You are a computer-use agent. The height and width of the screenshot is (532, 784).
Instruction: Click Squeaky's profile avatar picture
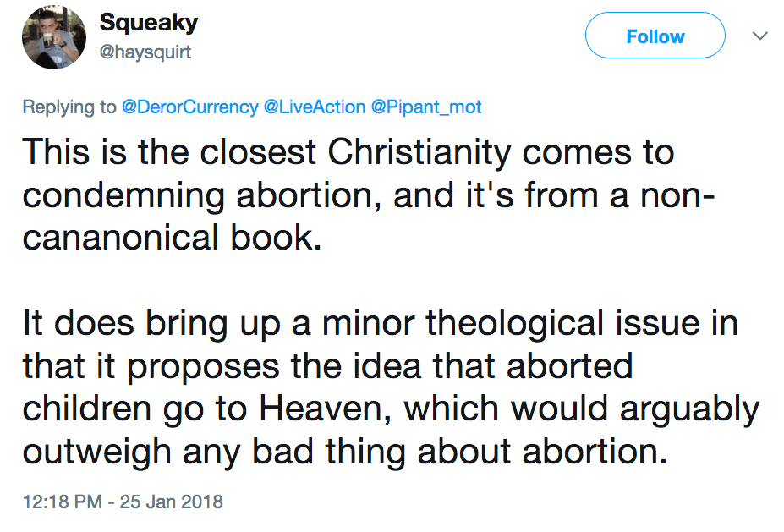pos(54,37)
